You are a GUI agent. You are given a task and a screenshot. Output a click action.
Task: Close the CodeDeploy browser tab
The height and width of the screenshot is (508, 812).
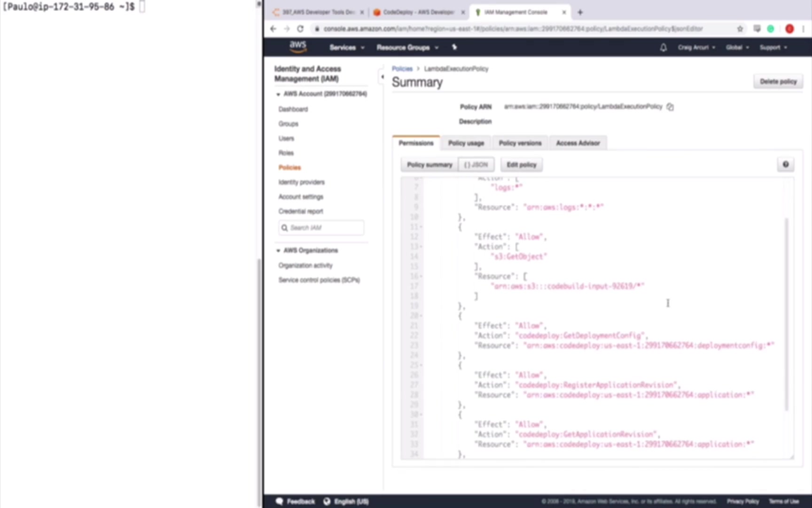[x=463, y=12]
